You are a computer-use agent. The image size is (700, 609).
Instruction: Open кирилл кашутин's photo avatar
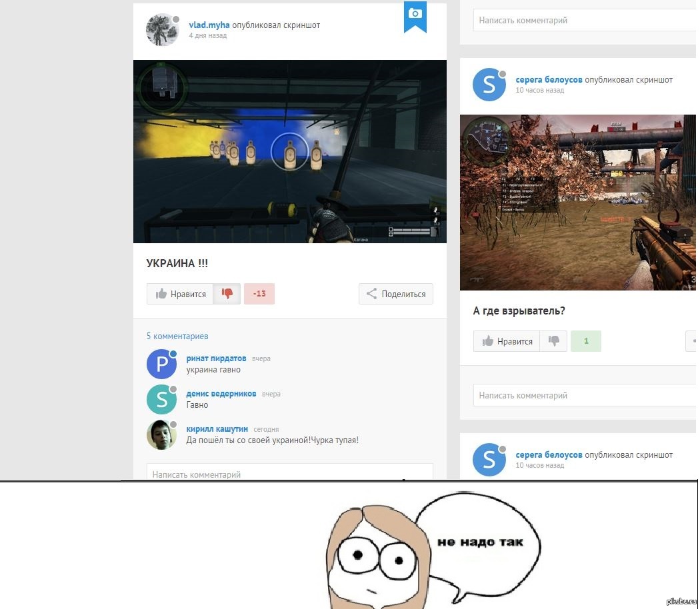(161, 434)
